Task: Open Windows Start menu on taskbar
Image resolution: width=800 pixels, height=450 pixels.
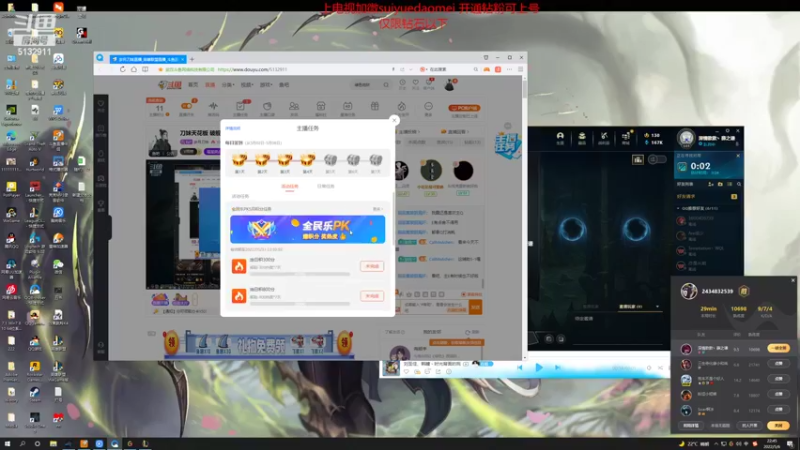Action: click(7, 444)
